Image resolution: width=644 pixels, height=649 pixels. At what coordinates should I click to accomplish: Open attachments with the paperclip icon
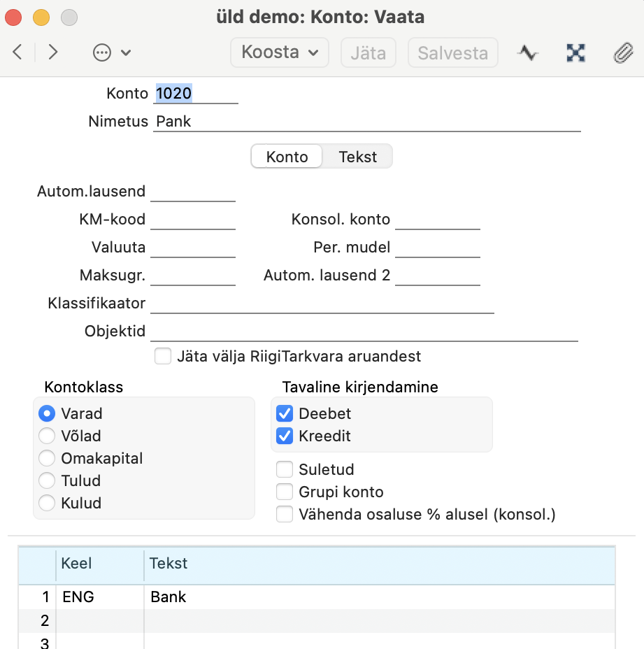coord(623,52)
